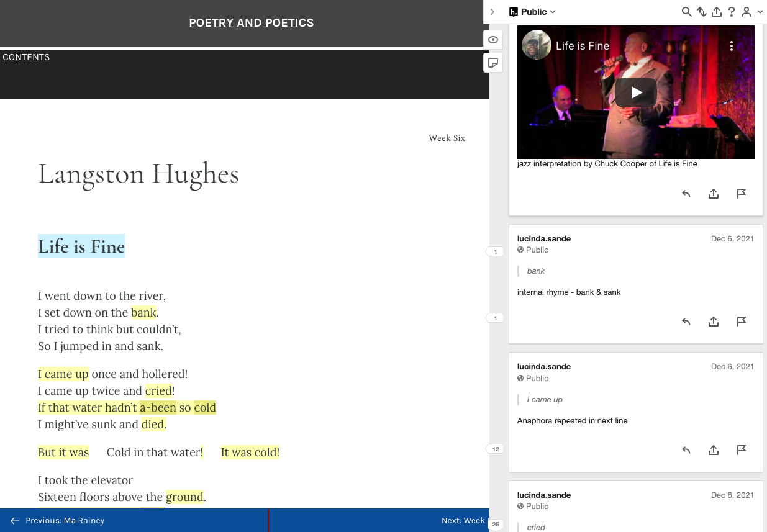Flag the internal rhyme annotation
This screenshot has height=532, width=767.
point(741,322)
